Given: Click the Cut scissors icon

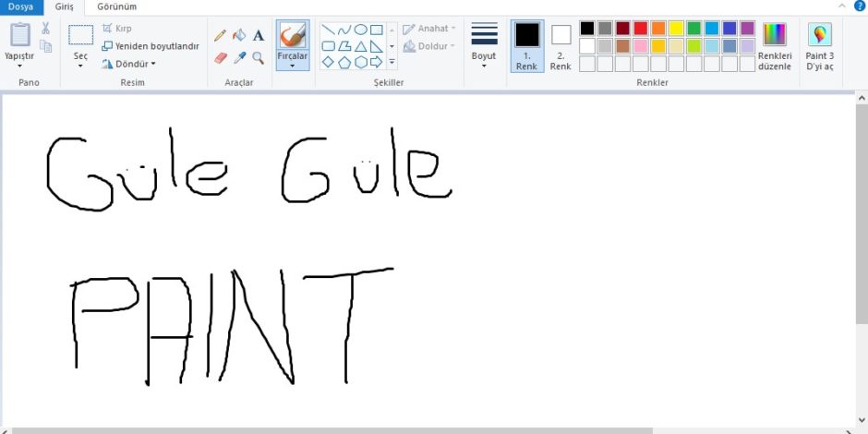Looking at the screenshot, I should (45, 28).
